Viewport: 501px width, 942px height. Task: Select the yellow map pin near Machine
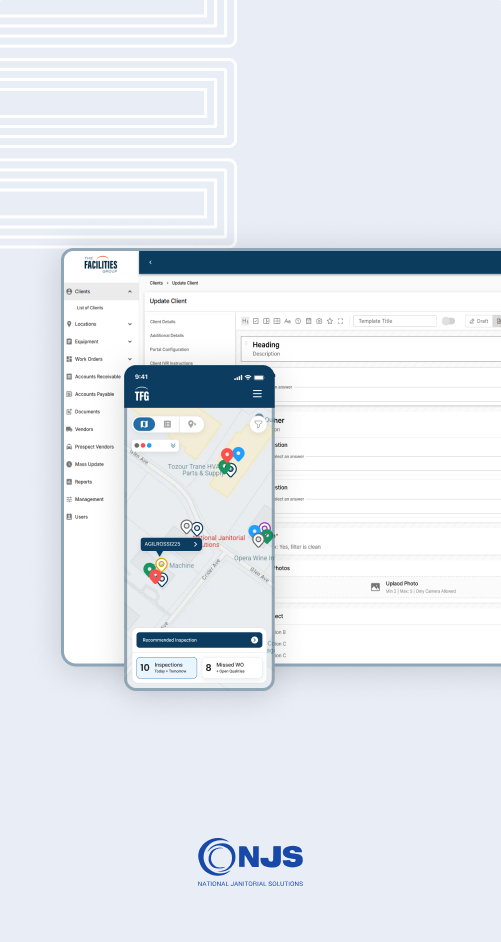[x=161, y=565]
